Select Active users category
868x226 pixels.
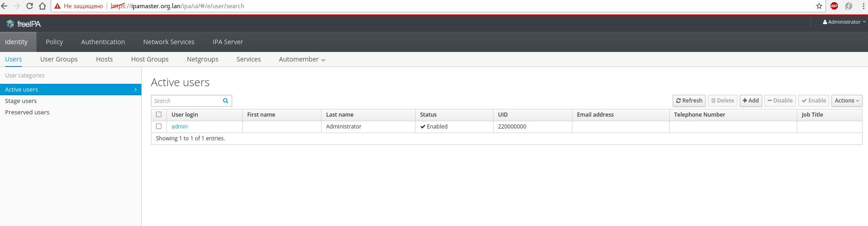[71, 89]
